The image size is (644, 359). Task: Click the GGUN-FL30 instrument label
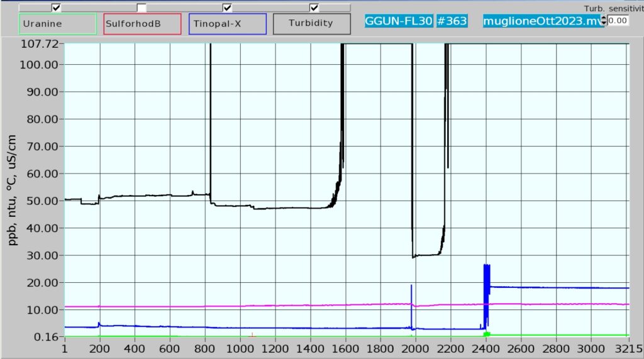(398, 21)
